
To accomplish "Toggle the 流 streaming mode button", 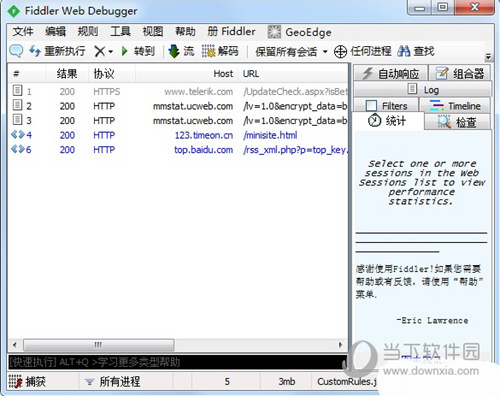I will point(181,51).
